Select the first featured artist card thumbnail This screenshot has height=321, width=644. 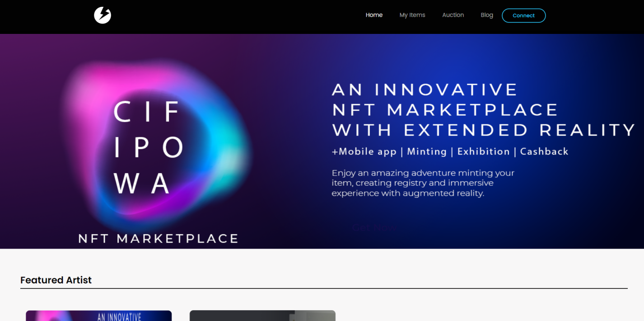98,316
